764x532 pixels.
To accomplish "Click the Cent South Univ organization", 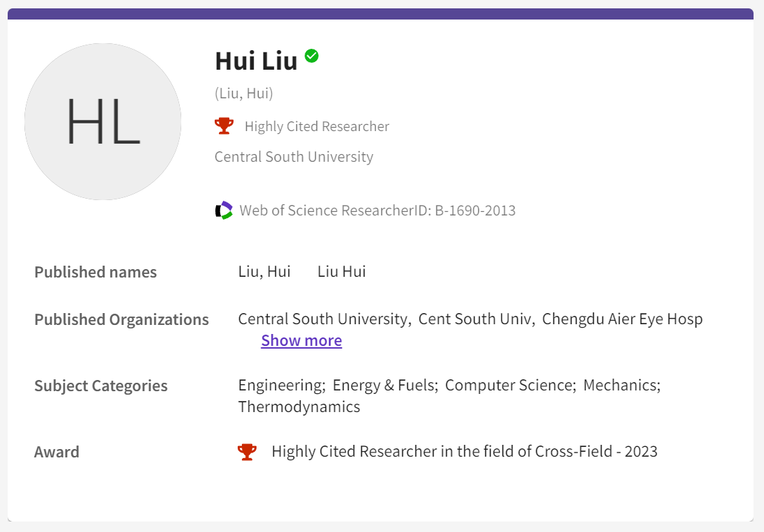I will coord(475,319).
